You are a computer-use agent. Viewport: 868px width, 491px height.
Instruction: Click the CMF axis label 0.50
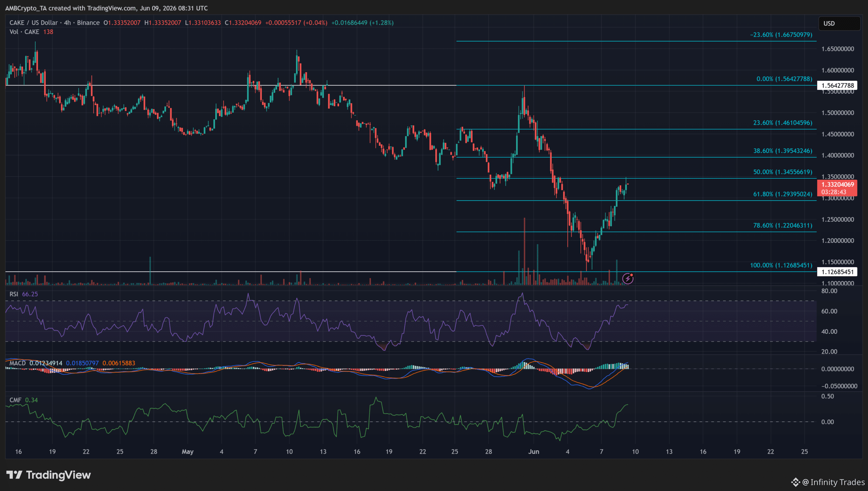tap(827, 396)
